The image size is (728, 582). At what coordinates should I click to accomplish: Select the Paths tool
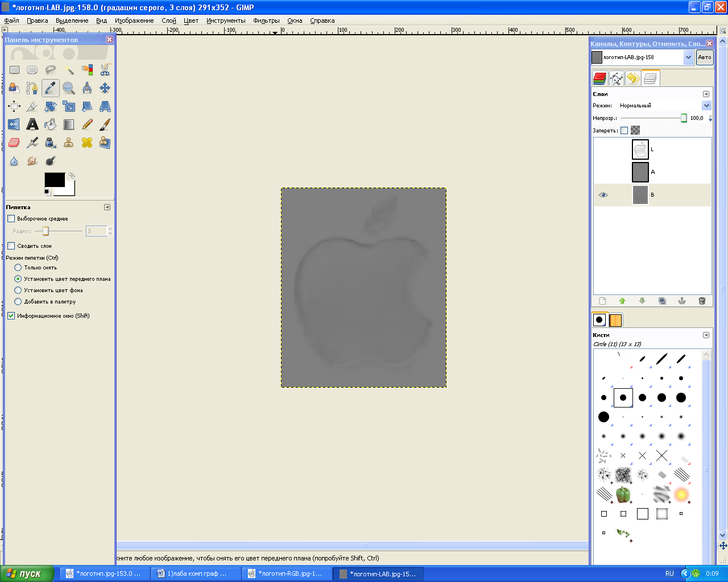coord(32,88)
